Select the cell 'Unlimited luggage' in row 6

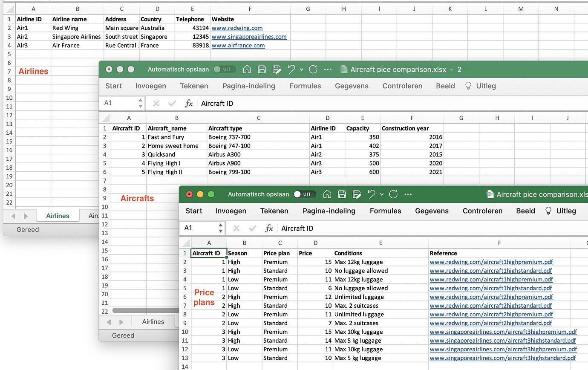click(381, 297)
